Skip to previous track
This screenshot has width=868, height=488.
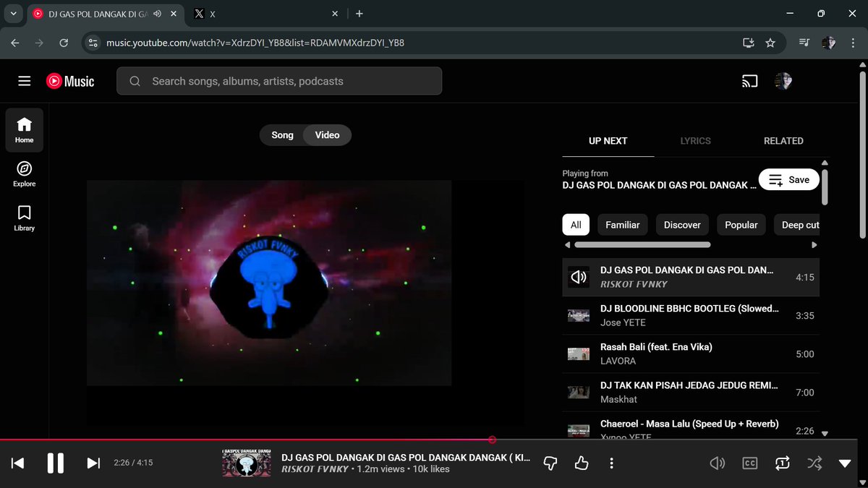[18, 463]
